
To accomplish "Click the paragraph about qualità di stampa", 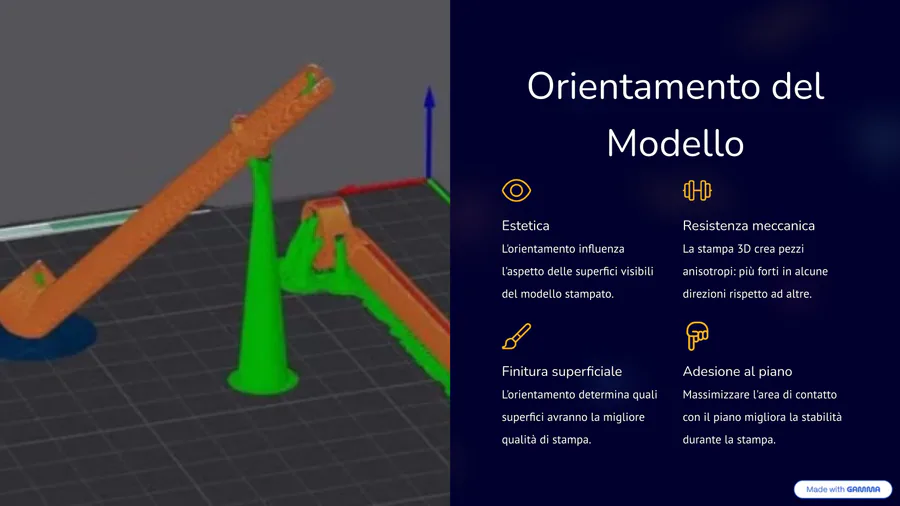I will (x=579, y=417).
